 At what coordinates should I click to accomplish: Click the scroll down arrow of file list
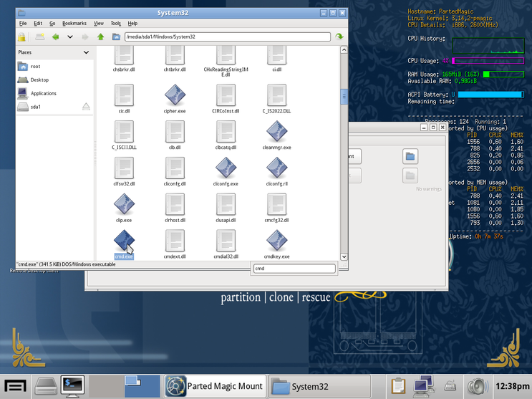coord(344,256)
